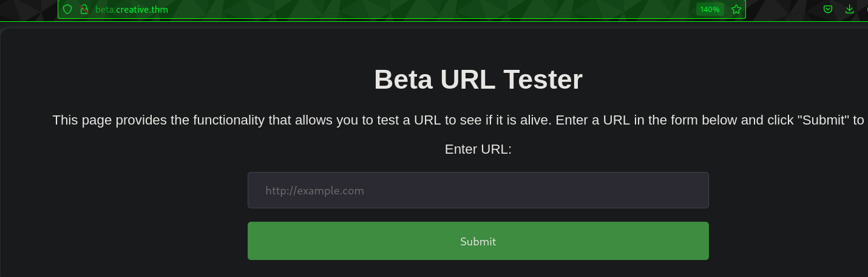Screen dimensions: 868x277
Task: Click the "creative.thm" domain part of the address
Action: [142, 9]
